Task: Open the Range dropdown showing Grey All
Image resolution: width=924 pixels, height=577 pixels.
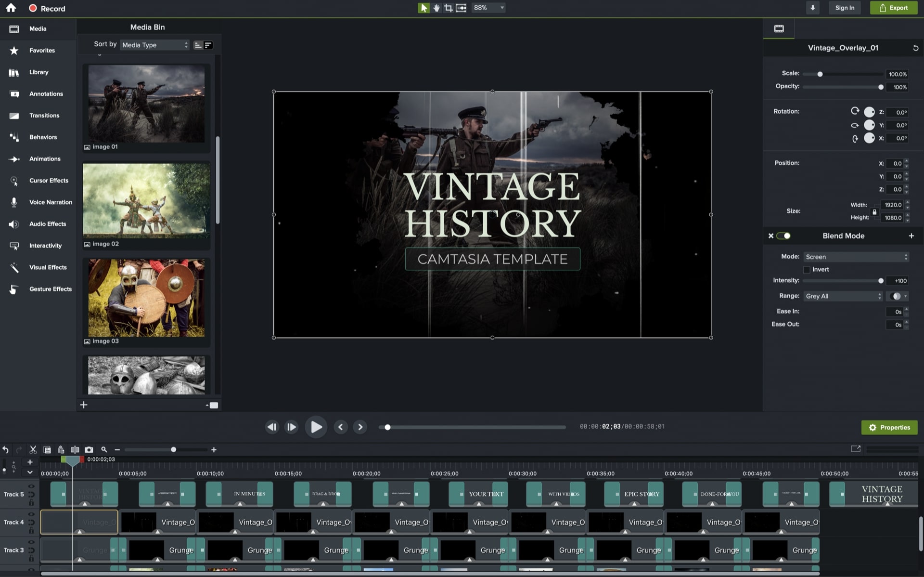Action: tap(843, 296)
